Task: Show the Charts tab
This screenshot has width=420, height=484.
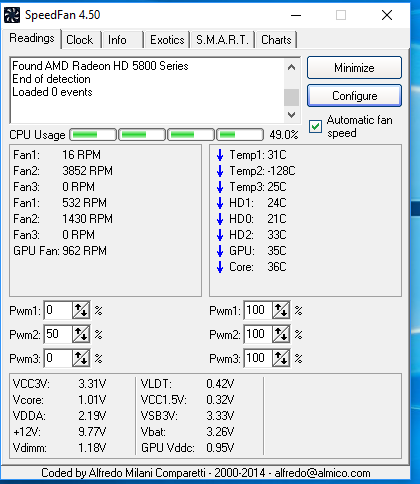Action: pos(276,40)
